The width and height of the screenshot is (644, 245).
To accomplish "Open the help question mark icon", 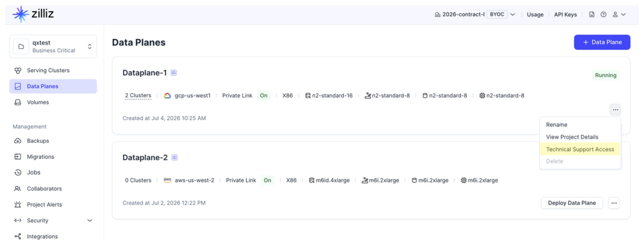I will tap(603, 14).
